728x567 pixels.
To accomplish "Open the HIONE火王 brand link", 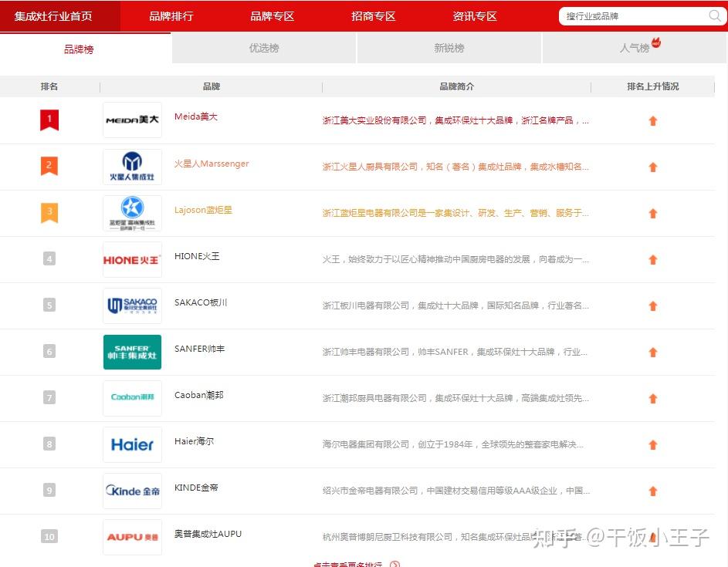I will coord(197,256).
